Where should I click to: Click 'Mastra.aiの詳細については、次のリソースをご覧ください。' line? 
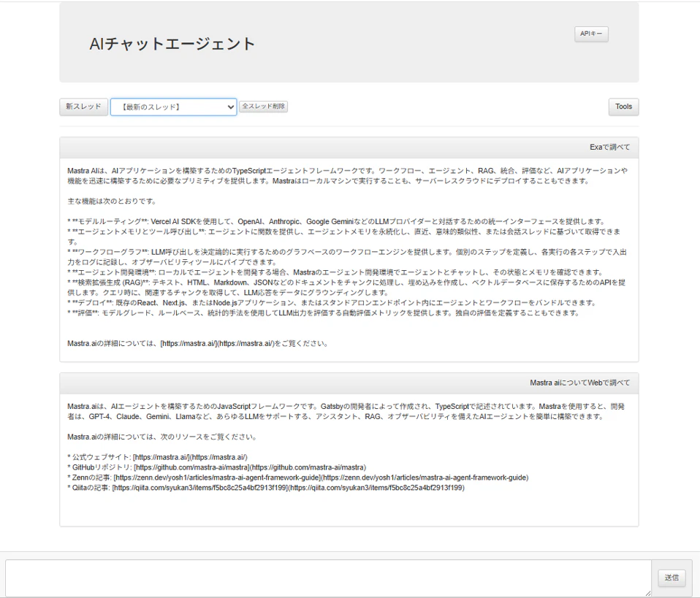click(162, 437)
